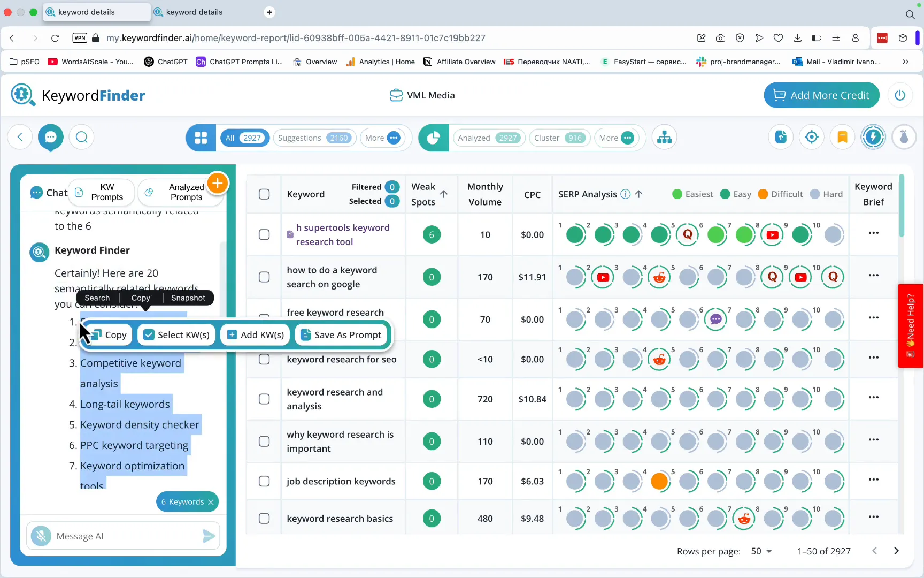Viewport: 924px width, 578px height.
Task: Check 'job description keywords' row
Action: (264, 481)
